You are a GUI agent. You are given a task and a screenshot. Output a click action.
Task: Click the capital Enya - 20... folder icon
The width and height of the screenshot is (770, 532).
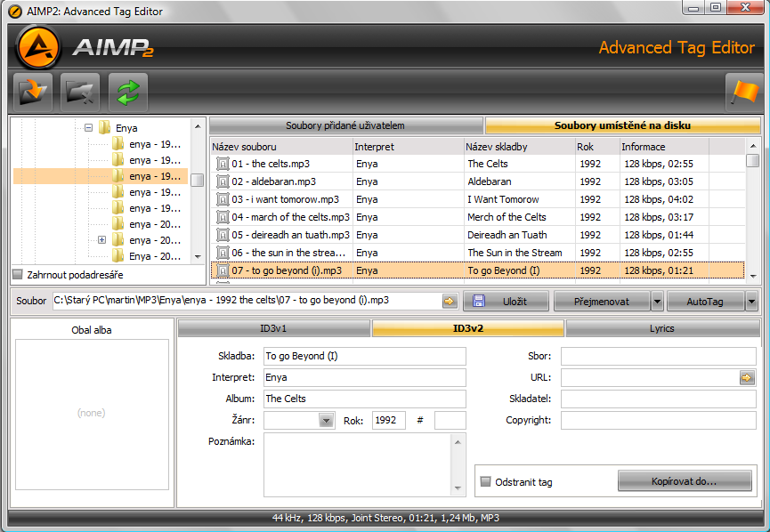(118, 255)
